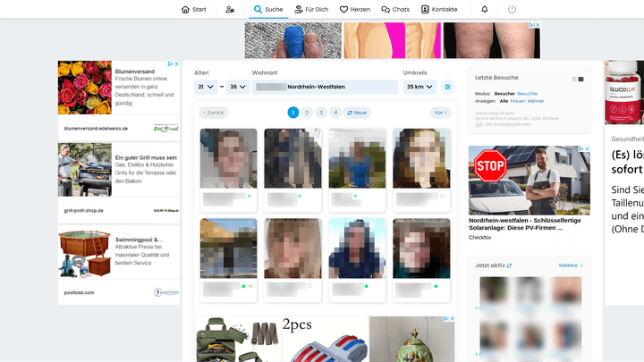The image size is (644, 362).
Task: Open the Kontakte menu item
Action: click(438, 10)
